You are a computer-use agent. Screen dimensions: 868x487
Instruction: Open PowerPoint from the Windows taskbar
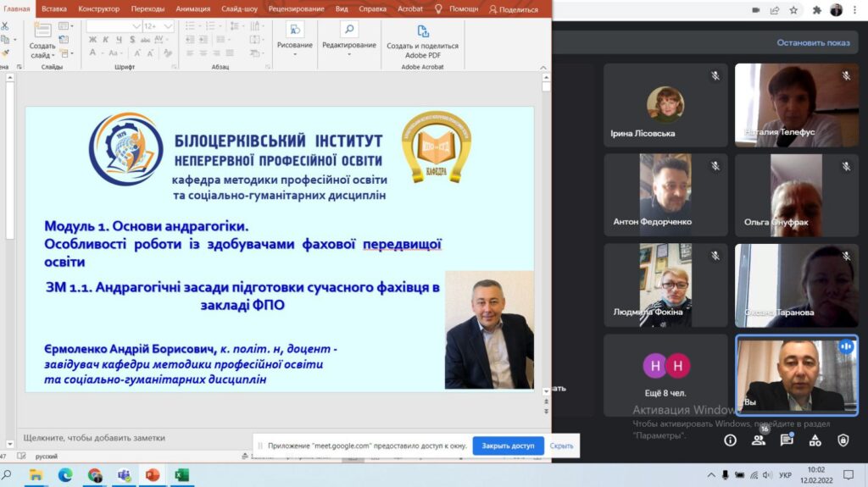click(x=152, y=475)
